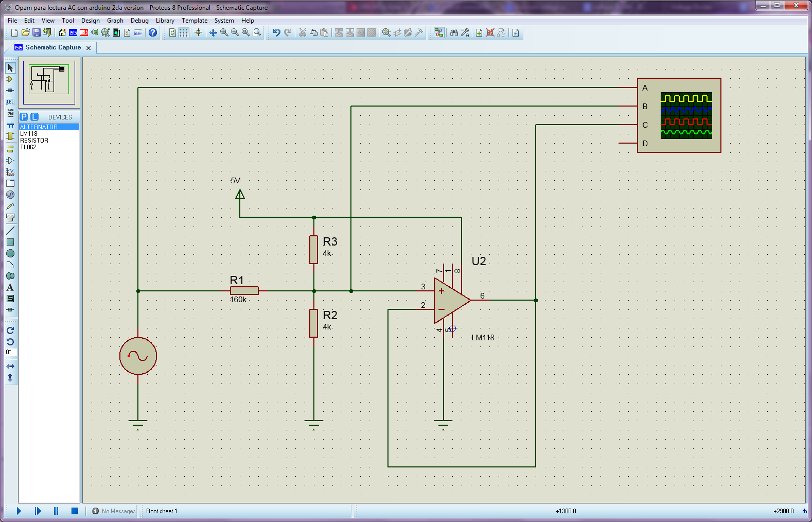
Task: Open ISIS schematic capture icon in toolbar
Action: (73, 32)
